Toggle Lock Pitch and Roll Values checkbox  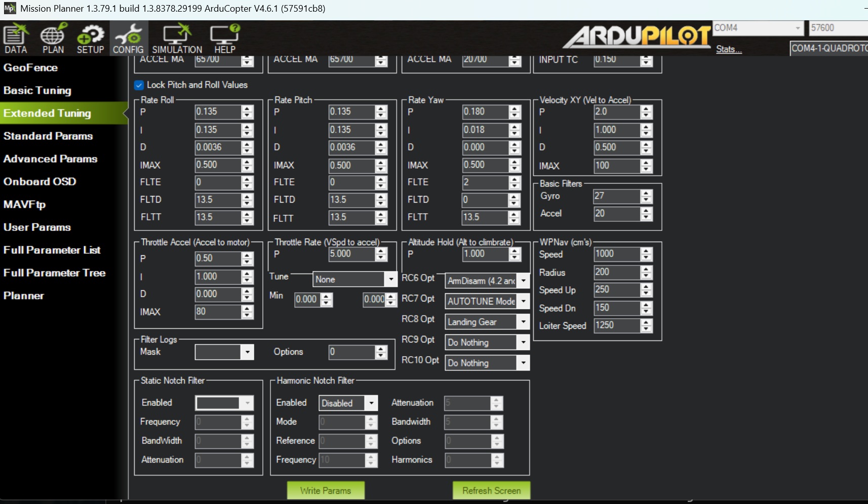[139, 85]
